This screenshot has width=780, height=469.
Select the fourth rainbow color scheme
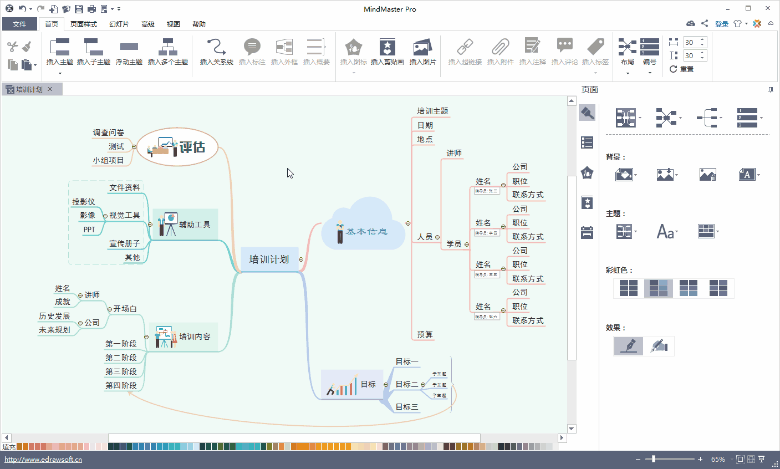pyautogui.click(x=718, y=288)
